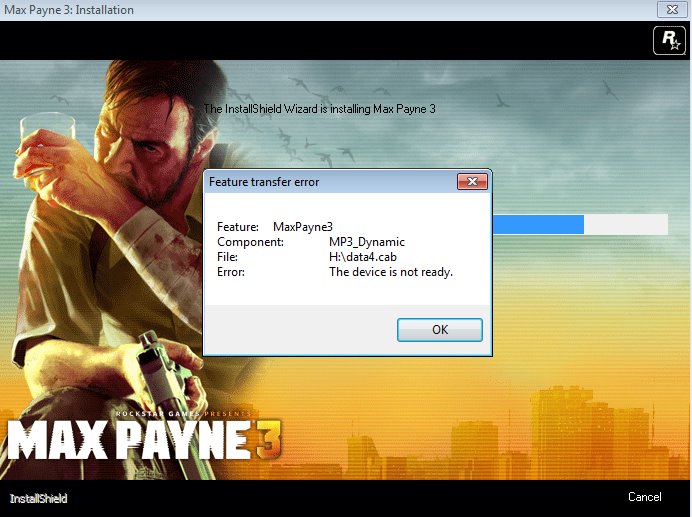This screenshot has width=692, height=517.
Task: Cancel the Max Payne 3 installation
Action: click(644, 497)
